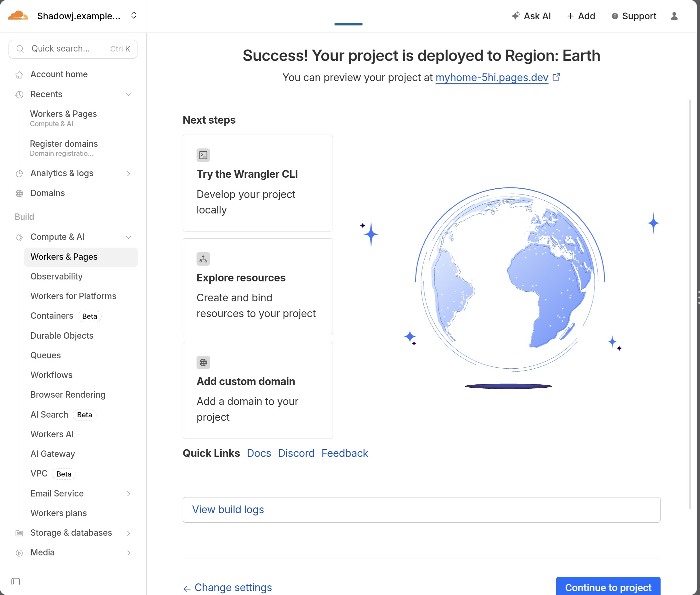
Task: Click Continue to project button
Action: pos(608,587)
